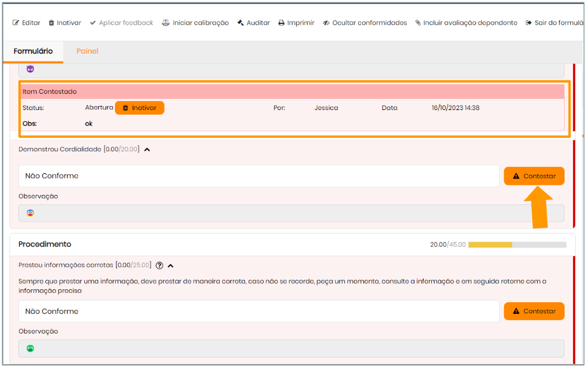This screenshot has height=367, width=588.
Task: Click the Editar pencil icon
Action: 16,23
